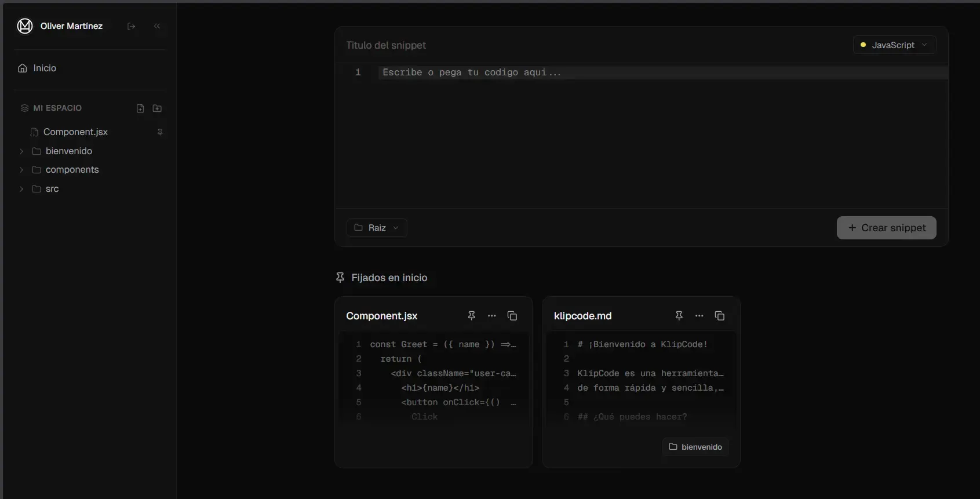Copy the klipcode.md card code
This screenshot has height=499, width=980.
coord(719,316)
